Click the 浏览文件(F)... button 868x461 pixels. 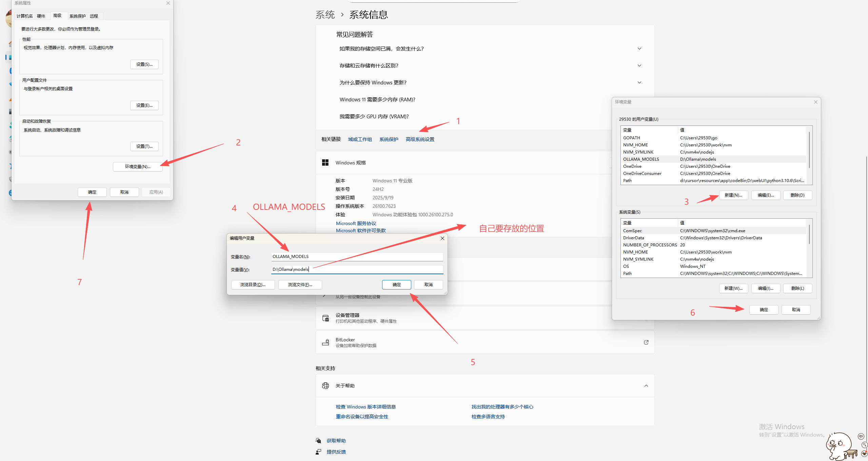pos(300,285)
